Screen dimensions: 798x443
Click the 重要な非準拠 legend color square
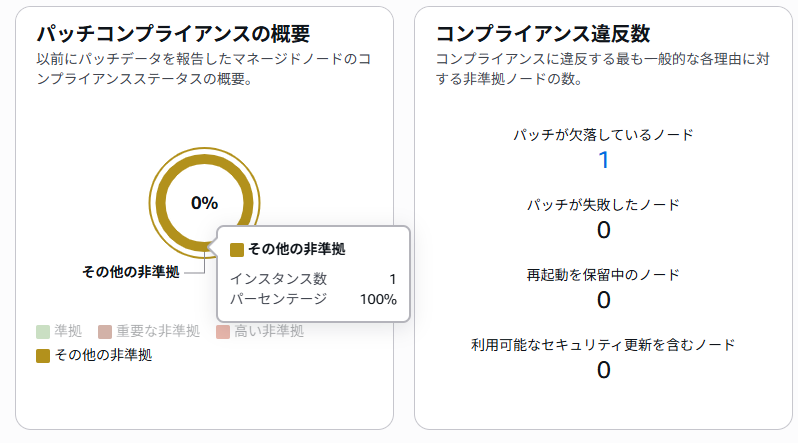pos(105,331)
